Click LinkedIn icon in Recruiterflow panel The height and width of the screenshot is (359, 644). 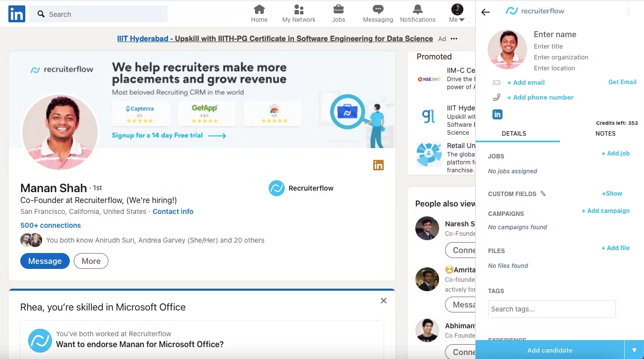click(x=497, y=114)
